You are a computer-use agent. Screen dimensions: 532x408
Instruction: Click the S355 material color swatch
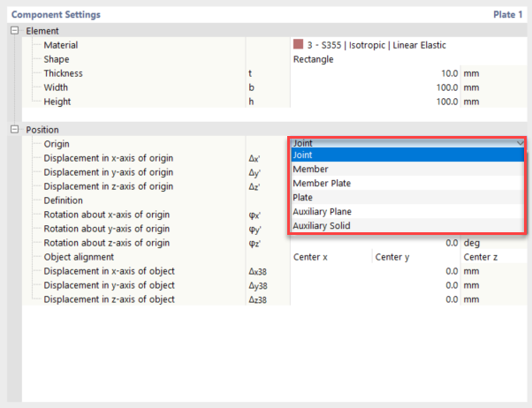[298, 45]
